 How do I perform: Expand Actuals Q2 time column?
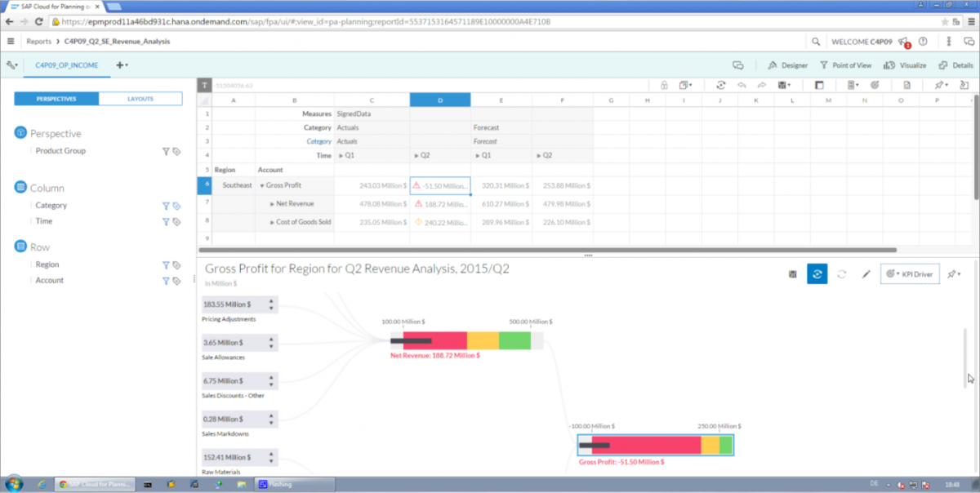point(416,155)
